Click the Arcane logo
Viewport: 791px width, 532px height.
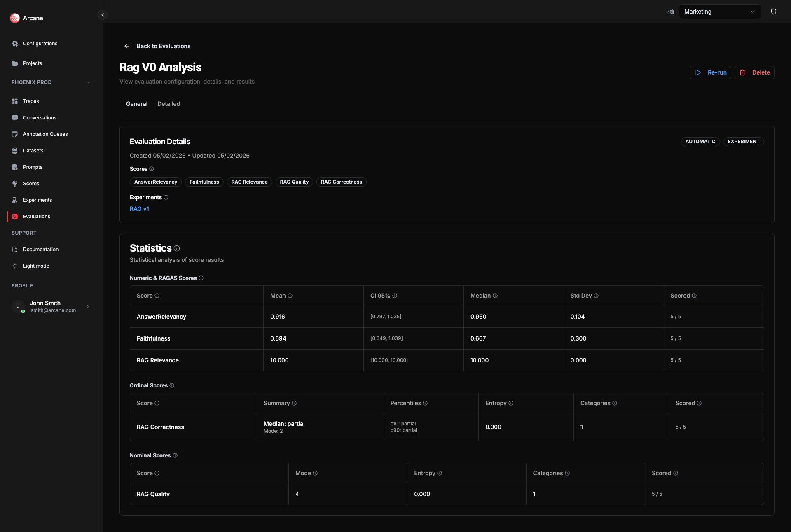pos(15,18)
